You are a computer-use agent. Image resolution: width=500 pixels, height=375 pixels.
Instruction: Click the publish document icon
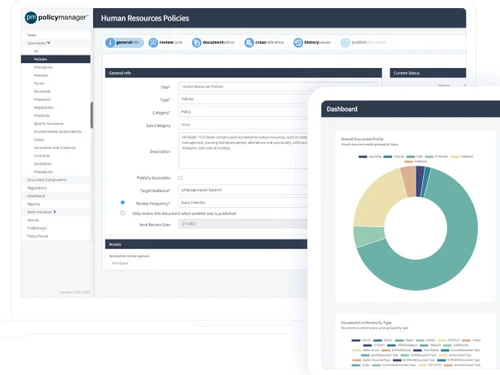coord(345,42)
